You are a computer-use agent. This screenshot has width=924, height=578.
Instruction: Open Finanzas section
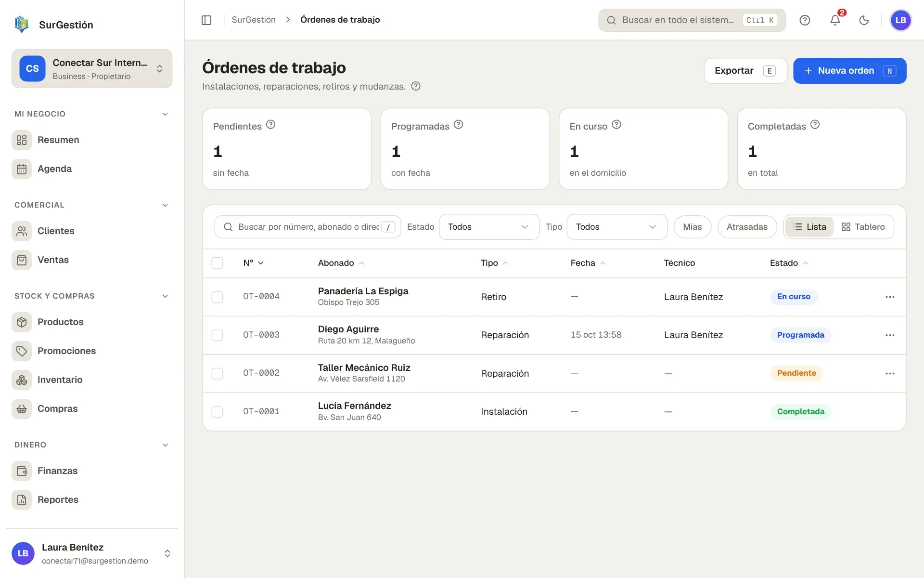point(92,471)
